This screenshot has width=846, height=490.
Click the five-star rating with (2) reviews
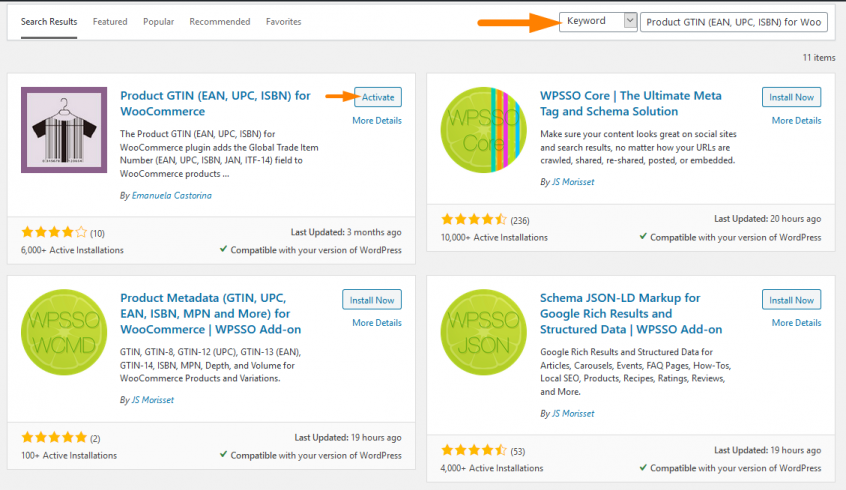coord(54,438)
